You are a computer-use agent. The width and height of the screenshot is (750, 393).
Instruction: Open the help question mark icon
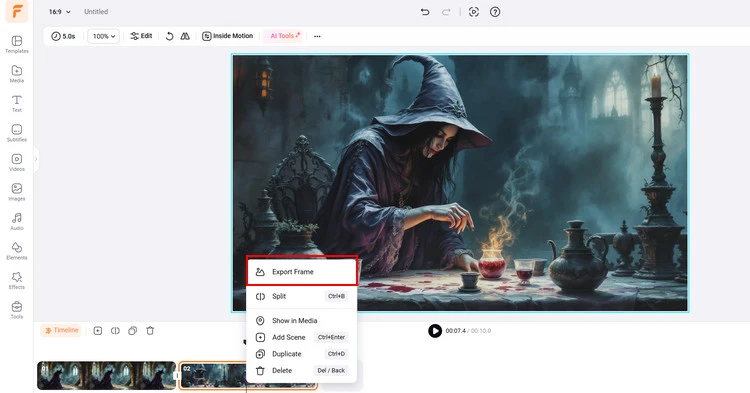(495, 12)
